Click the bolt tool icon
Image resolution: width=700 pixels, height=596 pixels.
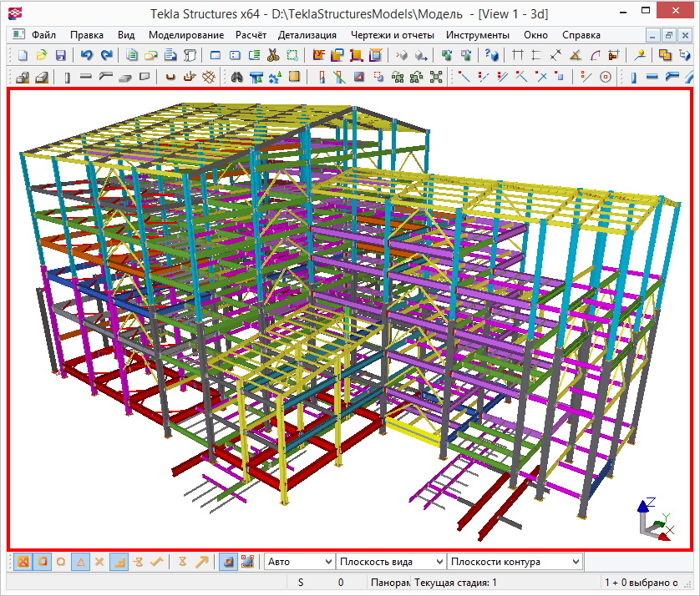click(170, 77)
